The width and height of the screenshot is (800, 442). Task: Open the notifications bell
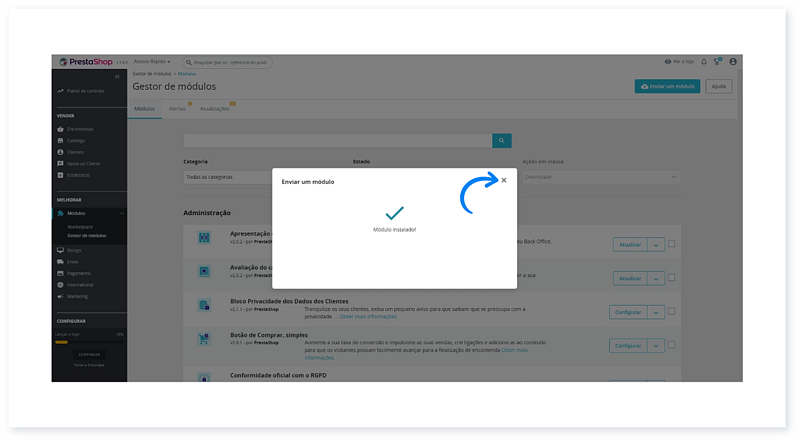(703, 62)
